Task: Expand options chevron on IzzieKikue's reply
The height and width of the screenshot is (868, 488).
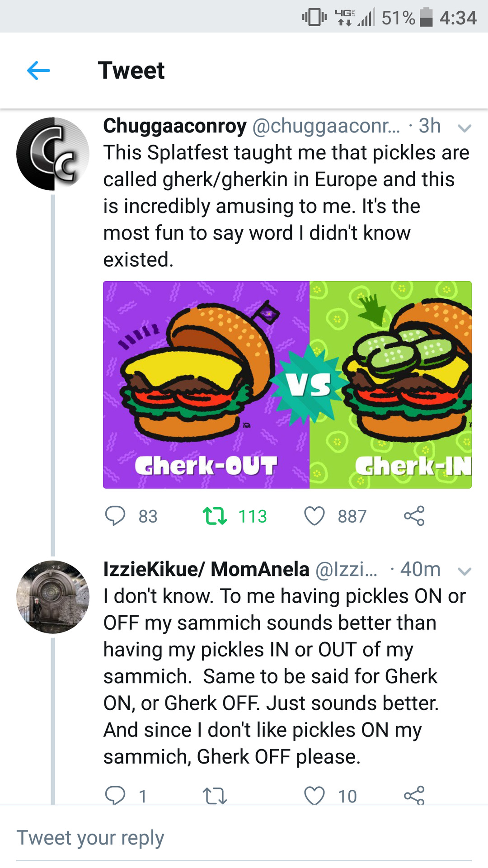Action: click(465, 571)
